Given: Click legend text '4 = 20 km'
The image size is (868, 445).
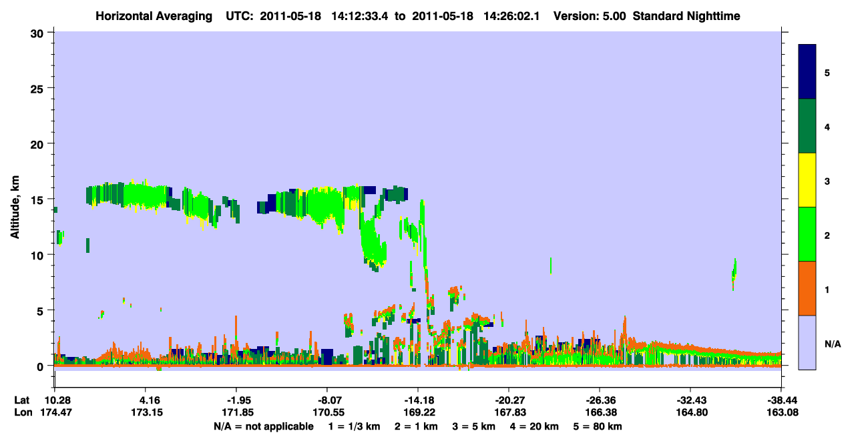Looking at the screenshot, I should 535,426.
